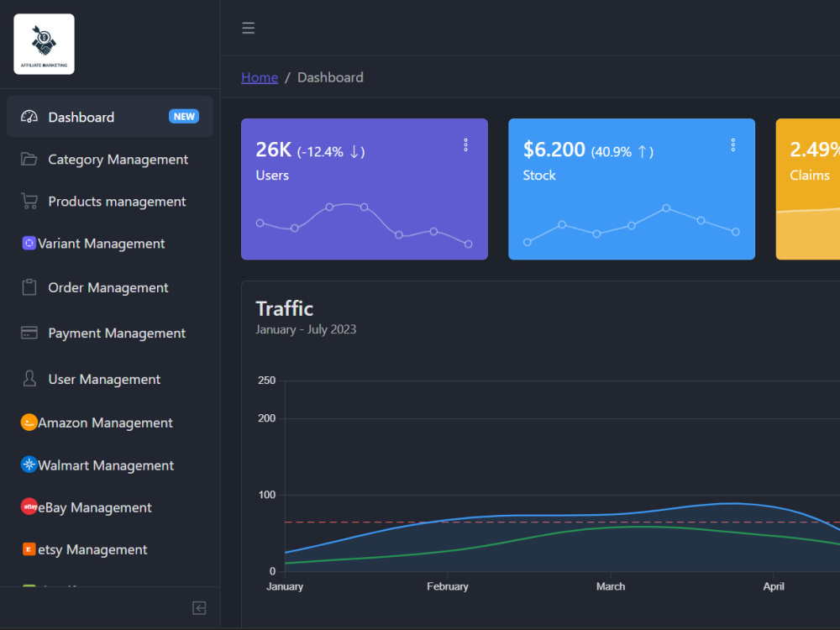Viewport: 840px width, 630px height.
Task: Click the February axis label
Action: coord(448,586)
